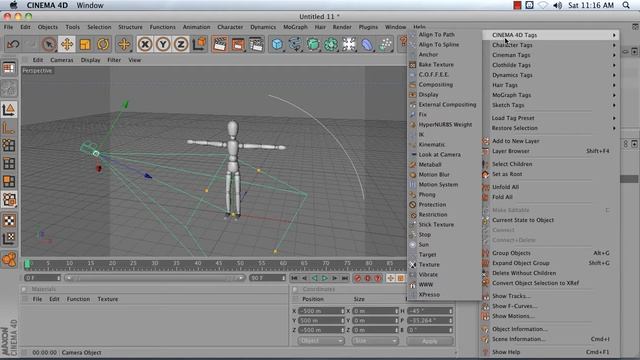Activate the Rotate tool
This screenshot has height=360, width=640.
click(103, 44)
